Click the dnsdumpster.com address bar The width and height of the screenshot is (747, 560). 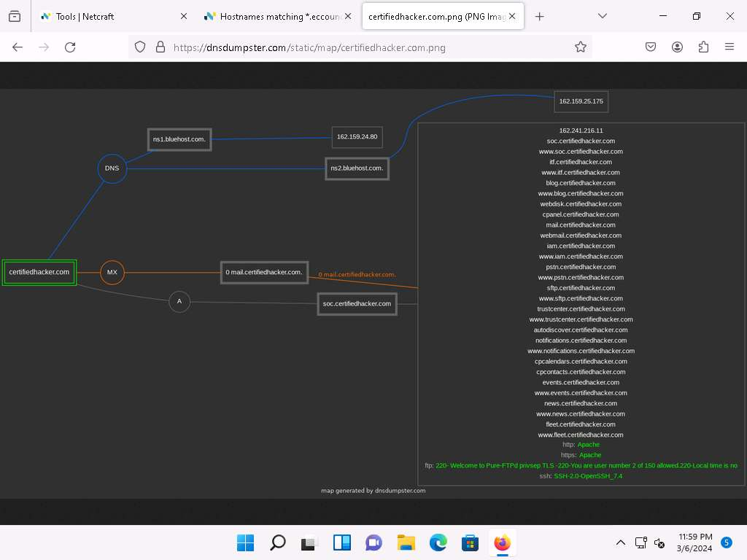(365, 47)
